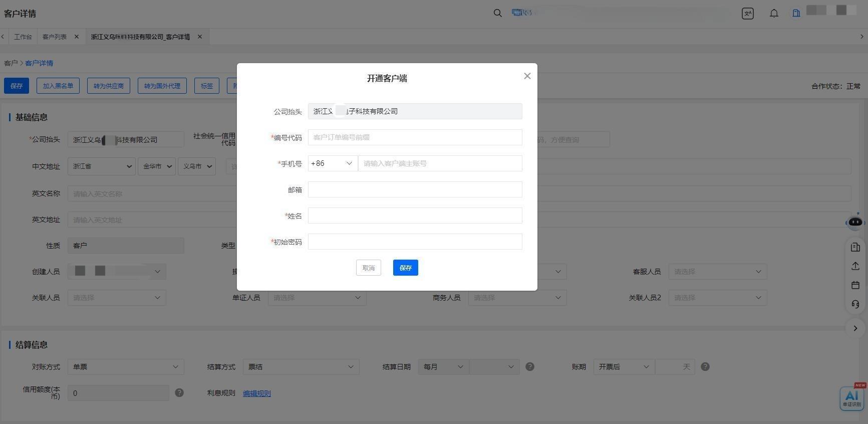Viewport: 868px width, 424px height.
Task: Click 编辑规则 link
Action: point(257,393)
